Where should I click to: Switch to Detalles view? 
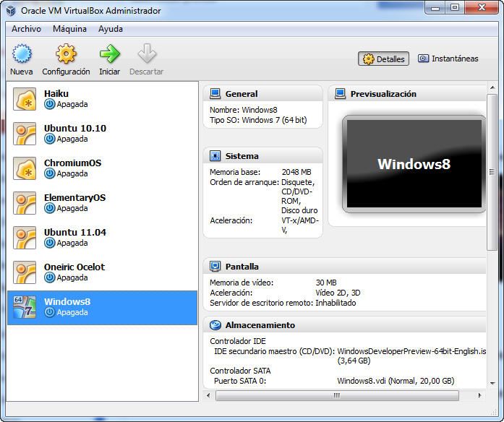(383, 59)
